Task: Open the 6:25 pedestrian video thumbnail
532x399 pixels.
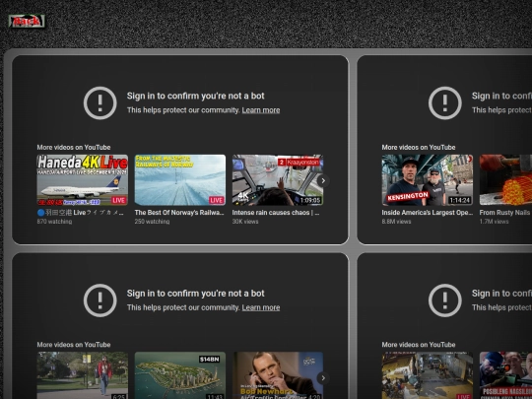Action: 83,375
